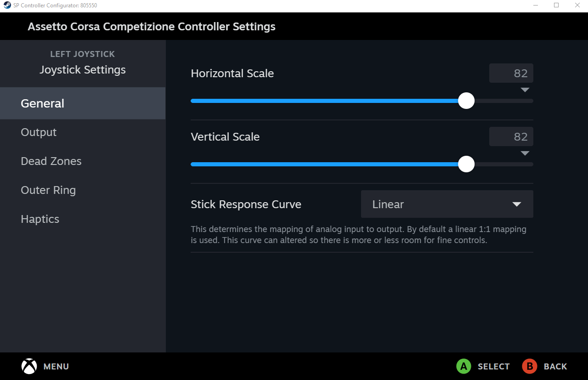Click the SELECT button label
The width and height of the screenshot is (588, 380).
click(493, 367)
